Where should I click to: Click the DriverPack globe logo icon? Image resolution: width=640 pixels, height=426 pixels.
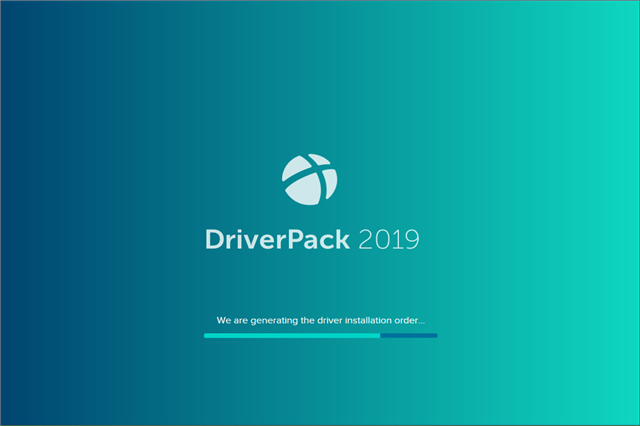click(x=309, y=179)
